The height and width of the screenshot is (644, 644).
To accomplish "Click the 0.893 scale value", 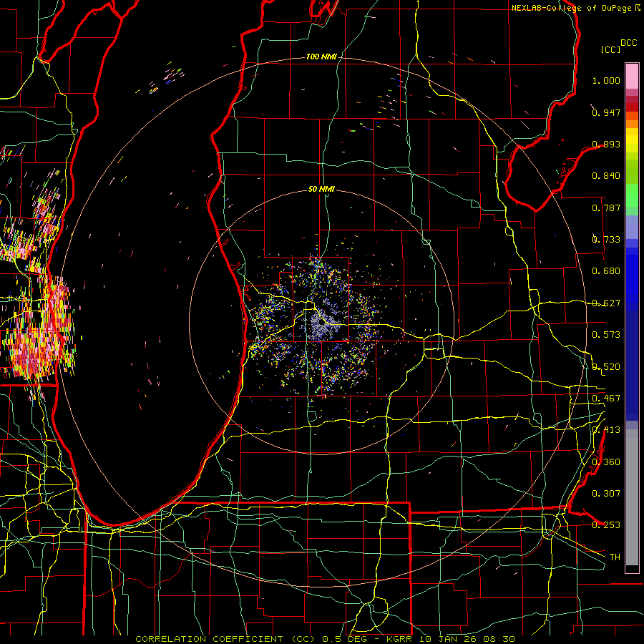I will coord(606,144).
